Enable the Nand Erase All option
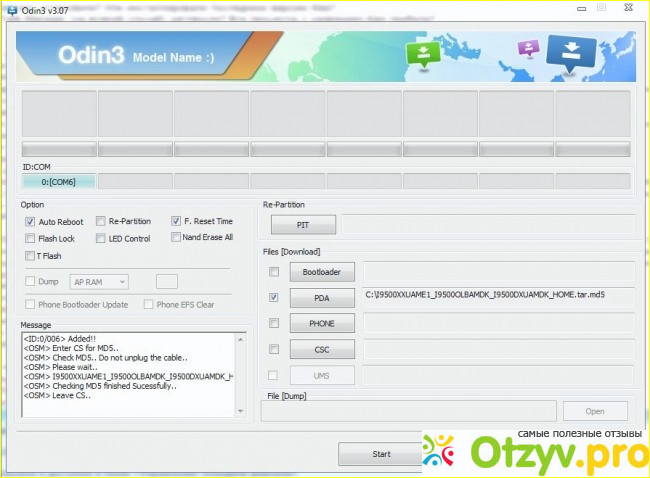This screenshot has width=650, height=478. 176,238
